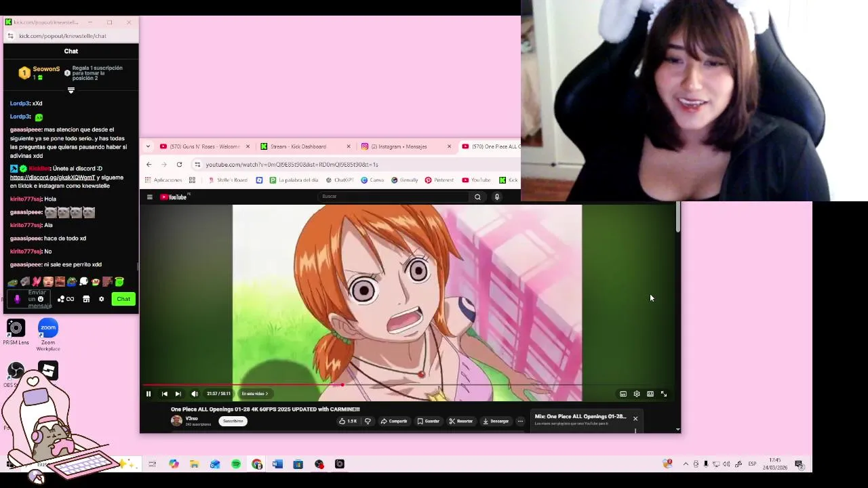Open the more actions three-dot menu
Viewport: 868px width, 488px height.
(520, 421)
